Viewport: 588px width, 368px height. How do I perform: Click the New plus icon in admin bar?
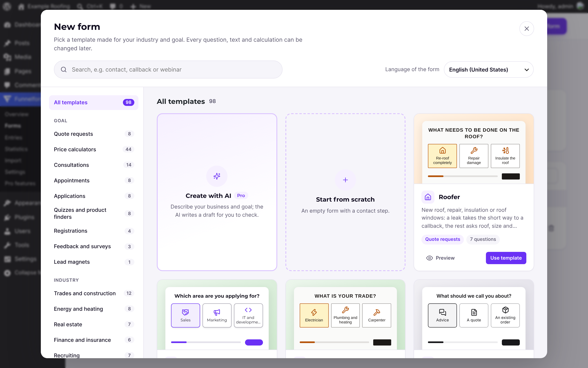(x=133, y=6)
